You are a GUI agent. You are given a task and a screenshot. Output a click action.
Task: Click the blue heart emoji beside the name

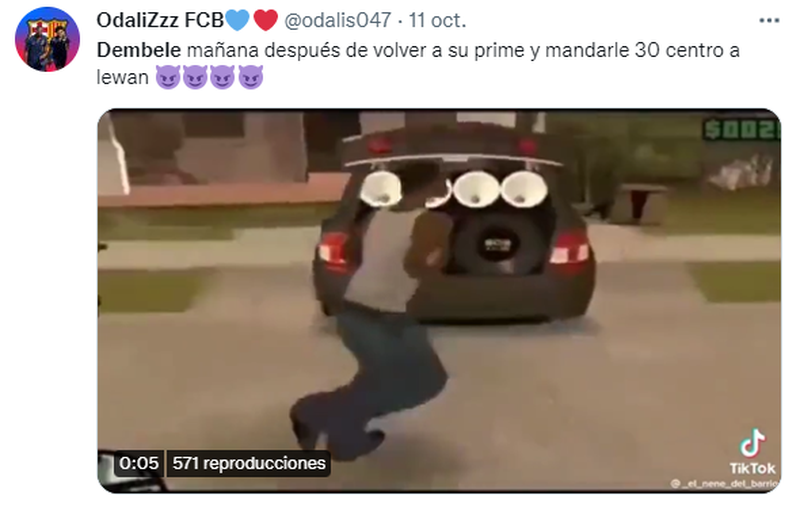coord(237,20)
